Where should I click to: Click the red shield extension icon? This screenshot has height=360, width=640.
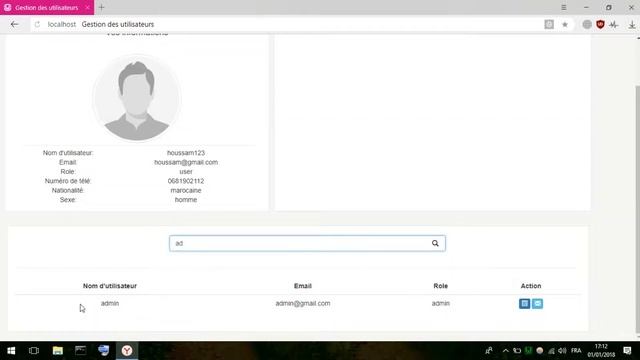tap(600, 24)
